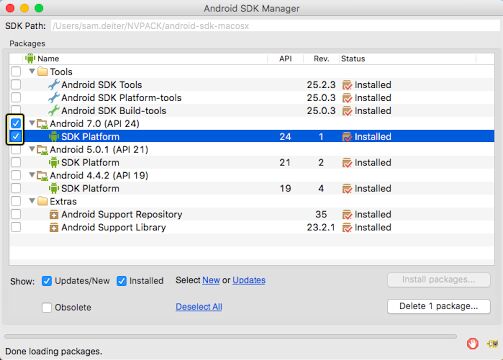This screenshot has width=503, height=360.
Task: Uncheck the selected SDK Platform 24 checkbox
Action: pos(16,136)
